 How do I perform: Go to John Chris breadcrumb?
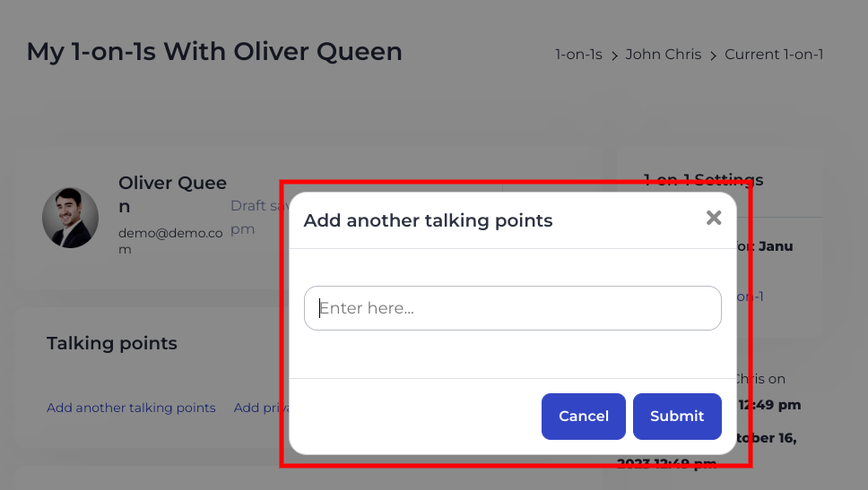click(x=664, y=55)
